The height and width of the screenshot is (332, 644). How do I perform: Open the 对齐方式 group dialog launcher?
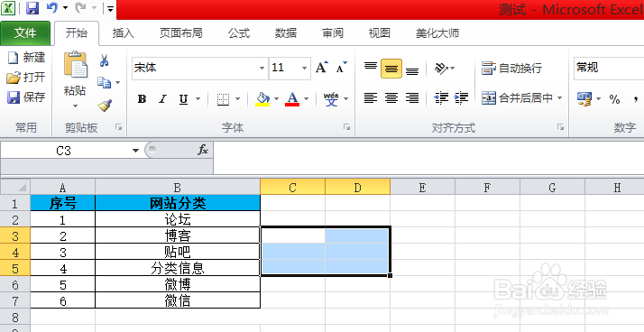561,127
